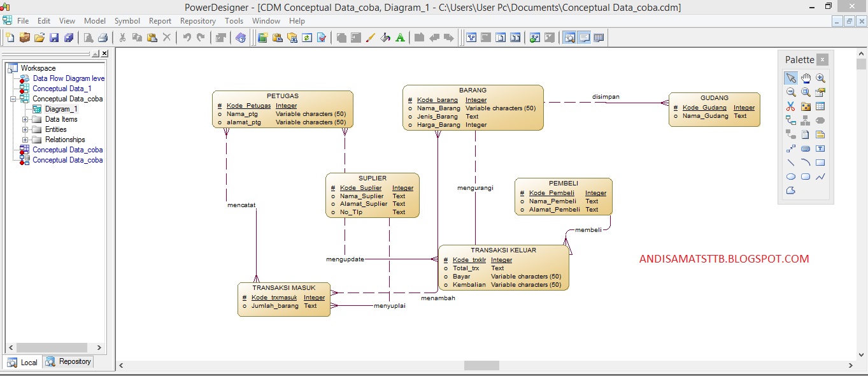Select the Note tool in the Palette
Image resolution: width=868 pixels, height=376 pixels.
click(x=820, y=134)
